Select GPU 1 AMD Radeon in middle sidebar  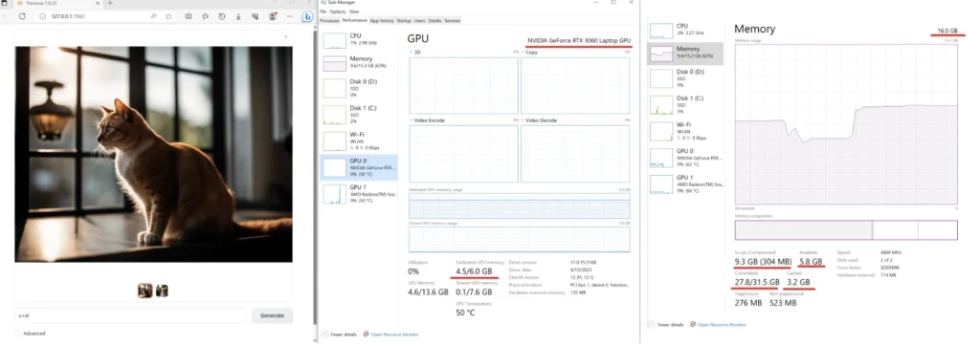[359, 194]
